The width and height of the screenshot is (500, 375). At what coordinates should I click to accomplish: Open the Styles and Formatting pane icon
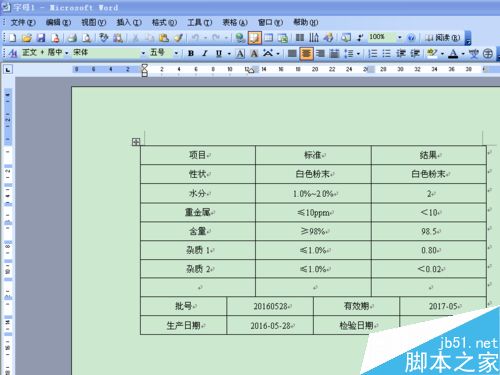pos(13,53)
